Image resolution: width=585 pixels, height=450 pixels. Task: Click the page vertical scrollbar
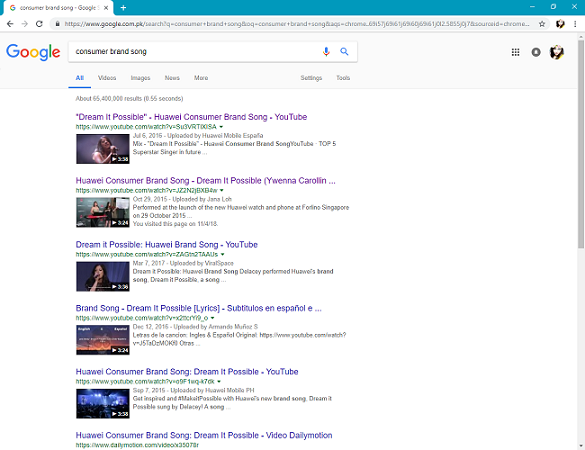click(581, 143)
